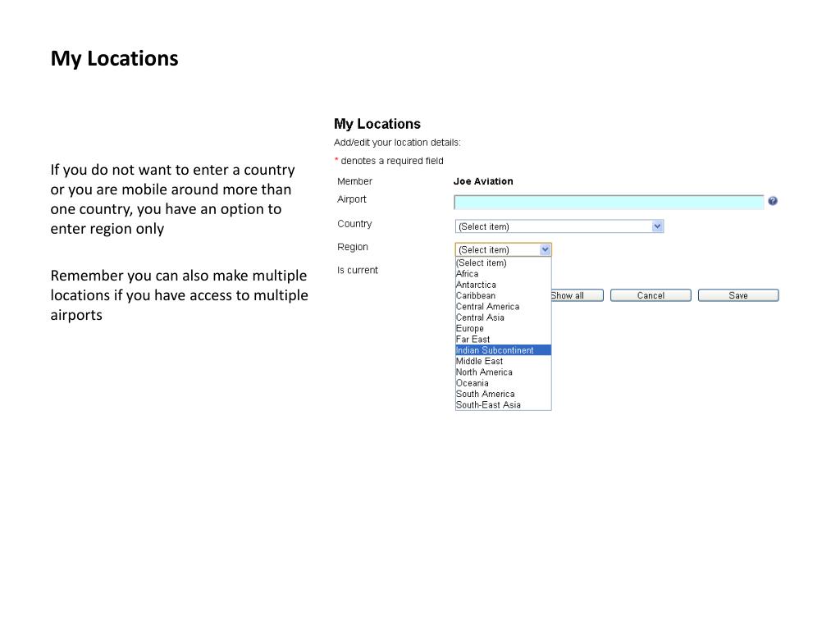Click the Is current label
The width and height of the screenshot is (840, 630).
pyautogui.click(x=358, y=271)
